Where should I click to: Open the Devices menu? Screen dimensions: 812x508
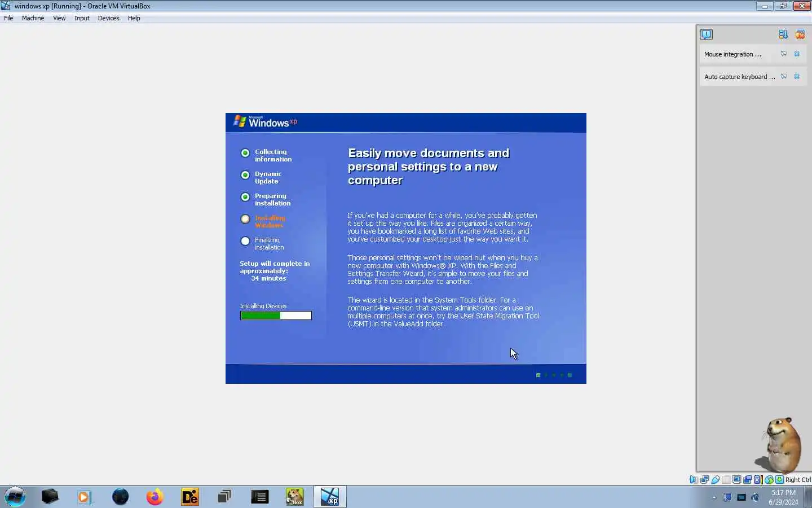point(108,18)
